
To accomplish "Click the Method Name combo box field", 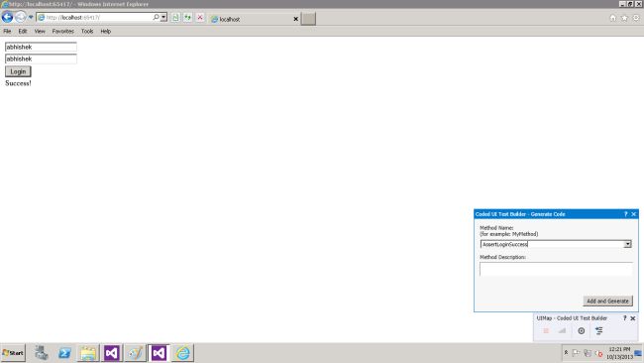I will pos(552,244).
